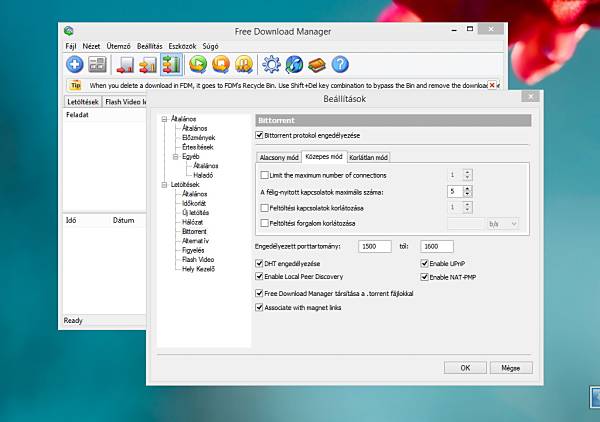Viewport: 600px width, 422px height.
Task: Check Feltöltési forgalom korlátozása
Action: coord(264,223)
